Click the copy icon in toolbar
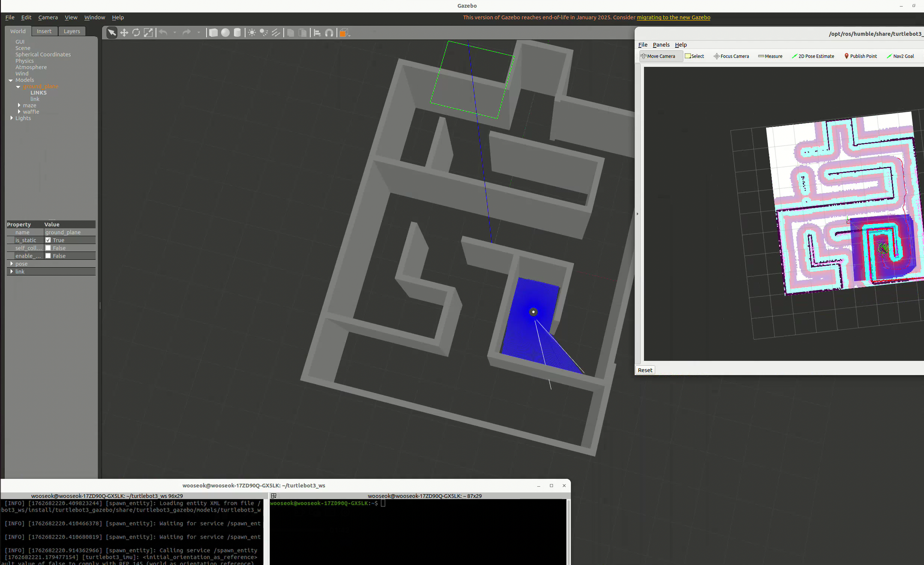The width and height of the screenshot is (924, 565). (290, 33)
